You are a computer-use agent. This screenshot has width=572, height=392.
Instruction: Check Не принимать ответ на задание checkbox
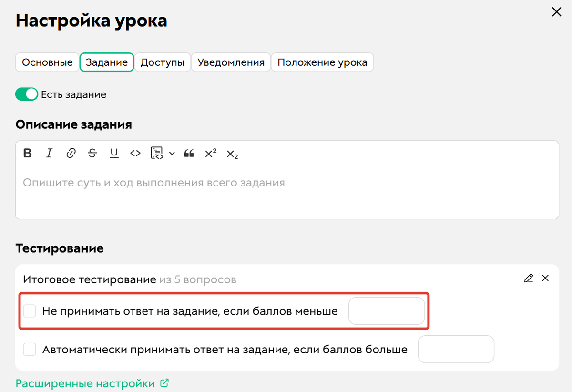point(30,311)
